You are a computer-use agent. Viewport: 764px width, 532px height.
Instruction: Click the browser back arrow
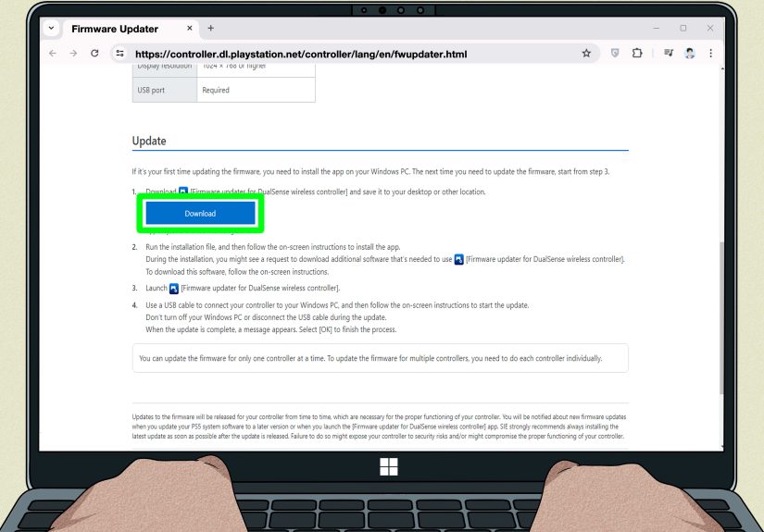click(53, 54)
